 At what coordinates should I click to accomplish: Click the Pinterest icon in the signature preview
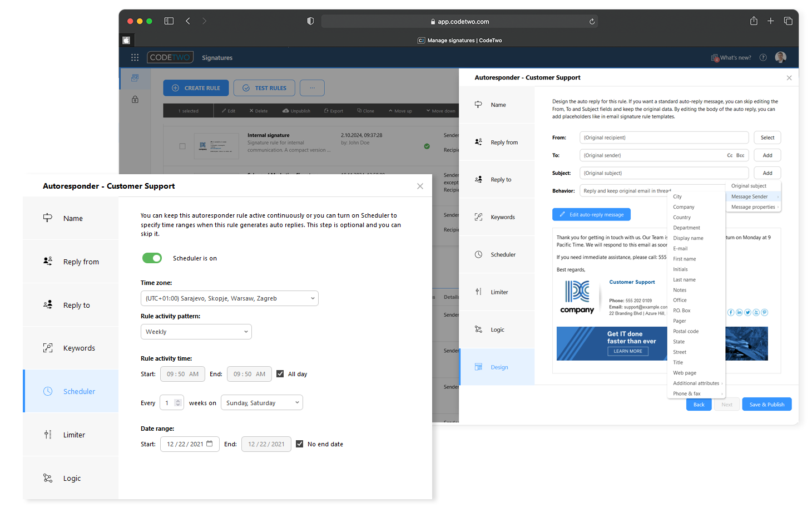[764, 312]
